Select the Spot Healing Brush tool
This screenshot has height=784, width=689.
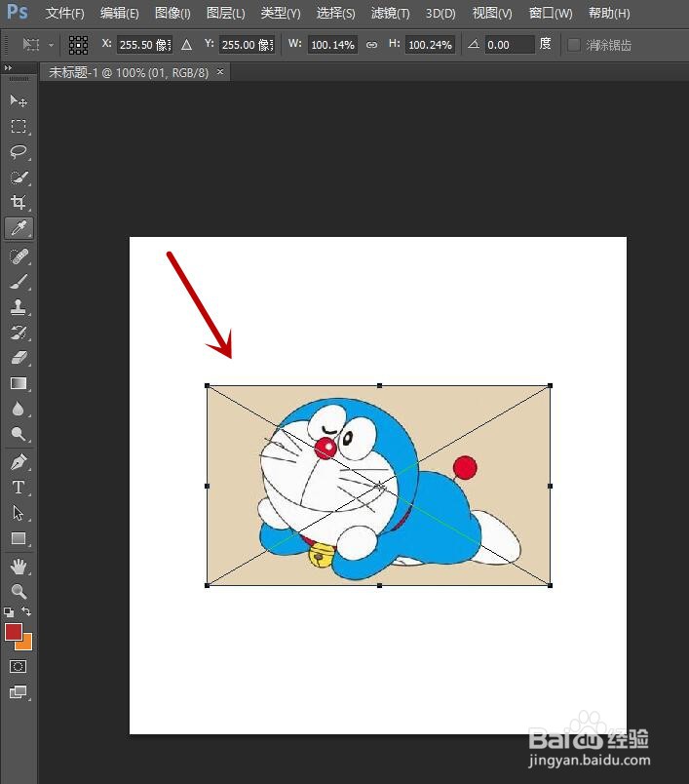19,256
